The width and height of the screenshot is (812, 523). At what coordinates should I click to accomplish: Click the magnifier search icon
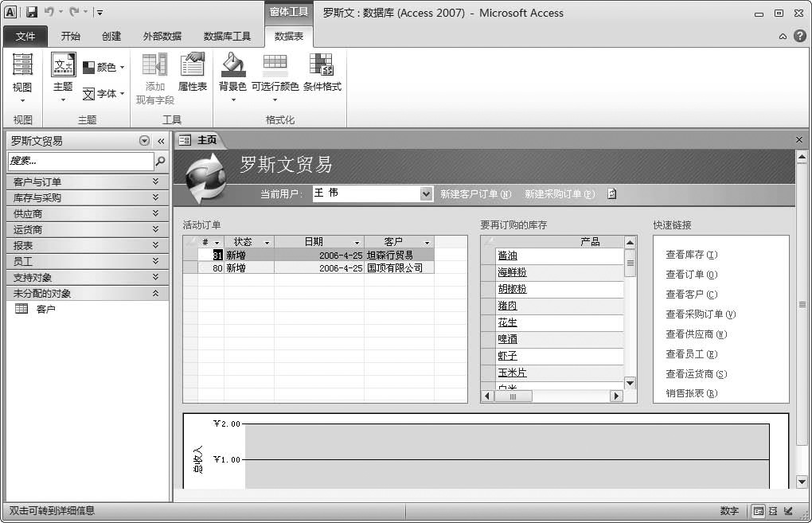[161, 161]
